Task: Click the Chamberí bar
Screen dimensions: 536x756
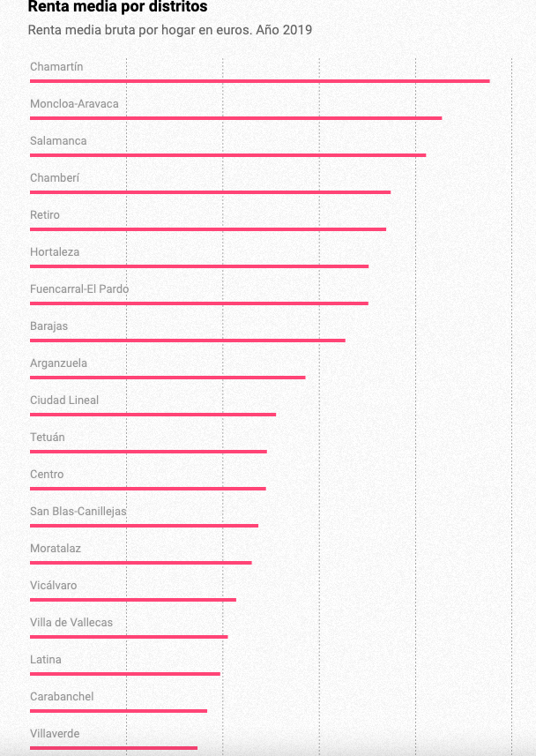Action: (x=210, y=192)
